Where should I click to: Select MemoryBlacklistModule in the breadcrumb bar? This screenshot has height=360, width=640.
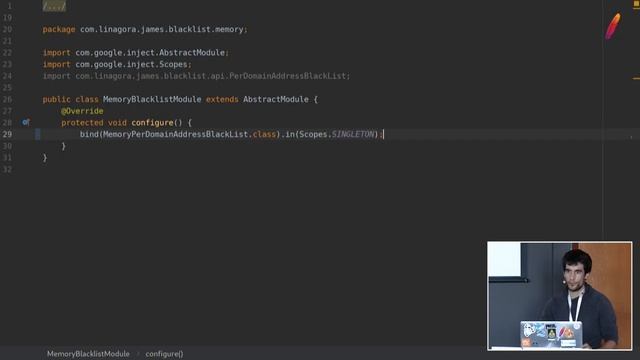[88, 354]
